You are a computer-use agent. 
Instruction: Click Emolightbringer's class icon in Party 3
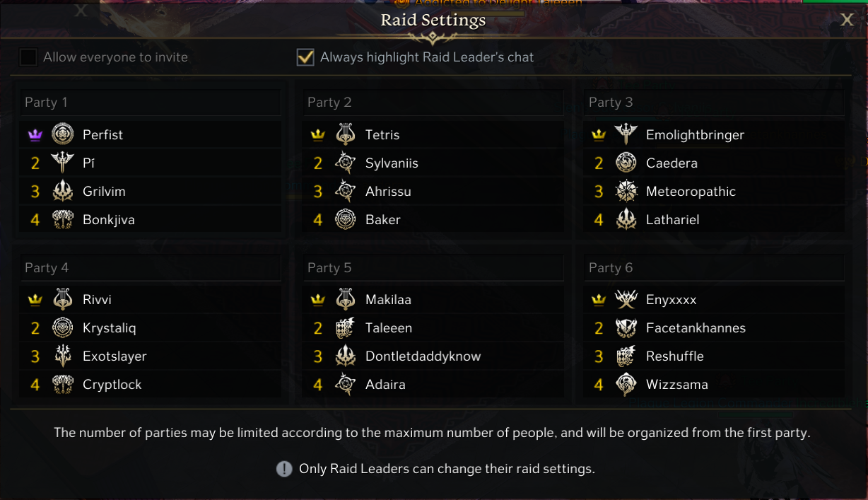pos(626,134)
